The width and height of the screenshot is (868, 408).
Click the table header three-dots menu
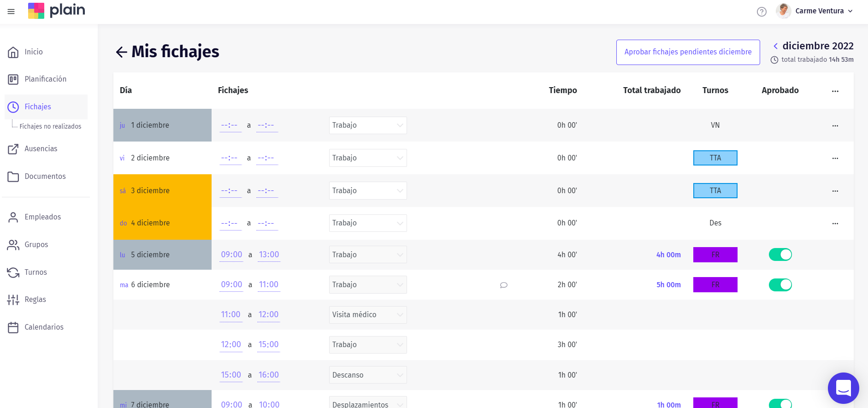point(835,91)
